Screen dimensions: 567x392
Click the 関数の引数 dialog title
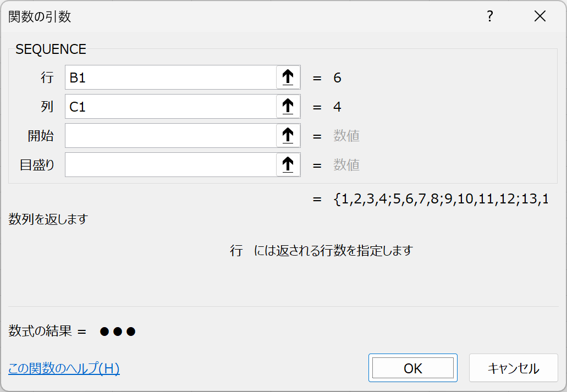pos(40,16)
